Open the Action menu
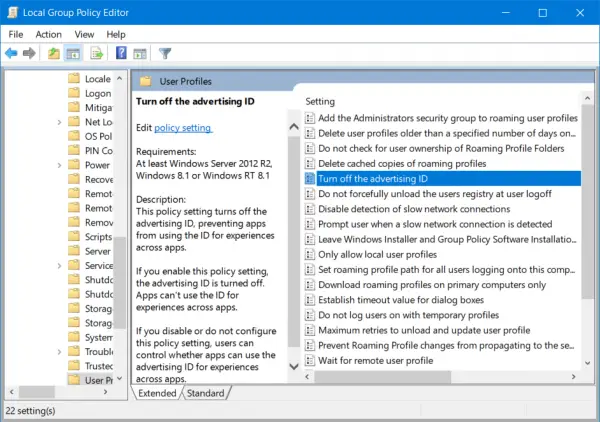Image resolution: width=600 pixels, height=422 pixels. 49,34
